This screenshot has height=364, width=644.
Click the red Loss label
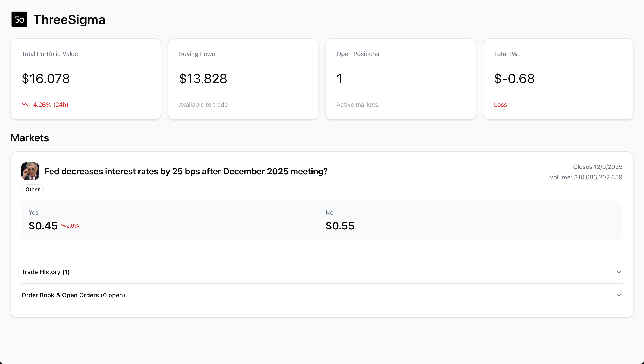coord(500,105)
